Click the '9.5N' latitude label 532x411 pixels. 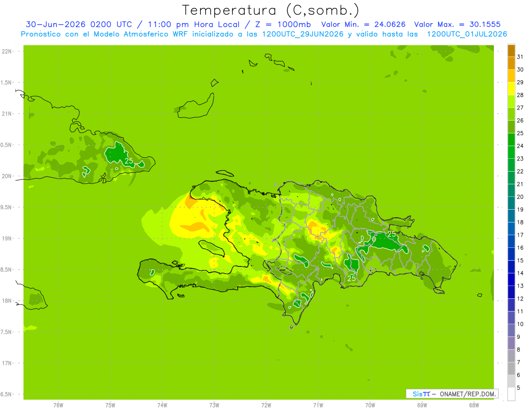click(6, 207)
